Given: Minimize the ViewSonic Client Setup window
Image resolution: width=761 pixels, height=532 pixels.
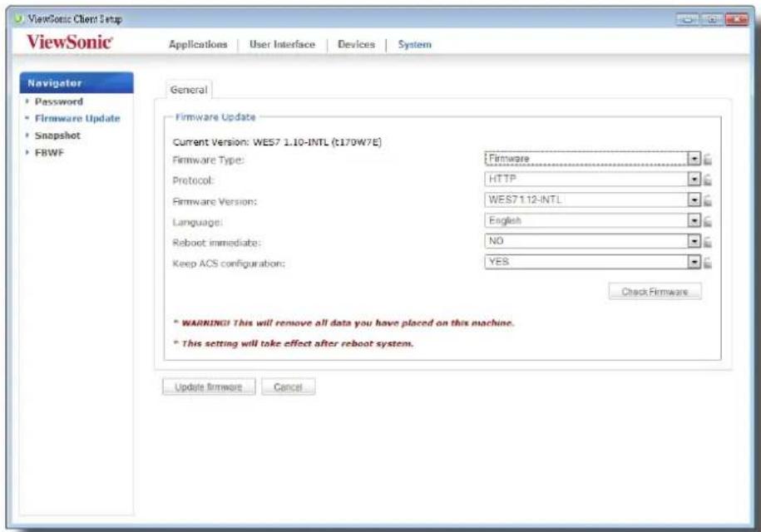Looking at the screenshot, I should point(688,19).
